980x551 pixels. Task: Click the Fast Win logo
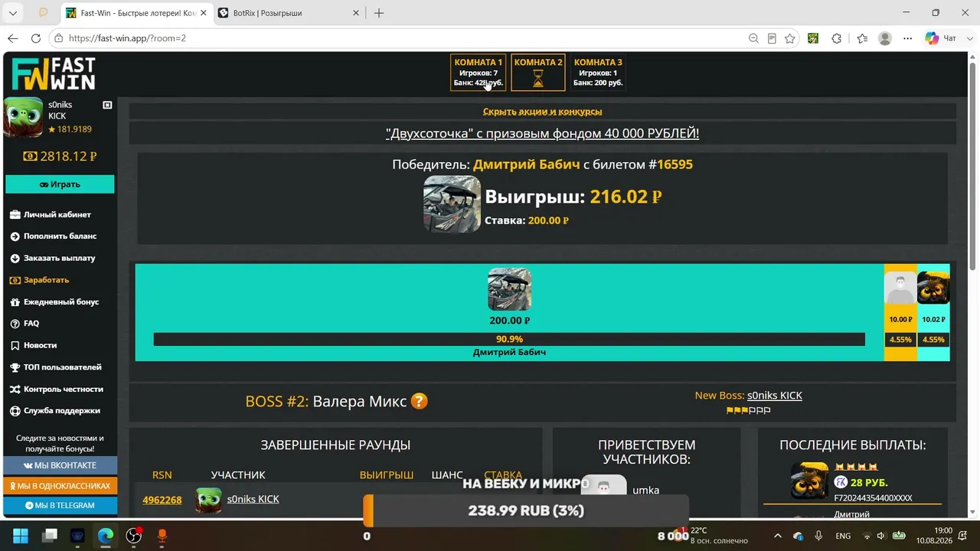tap(54, 74)
